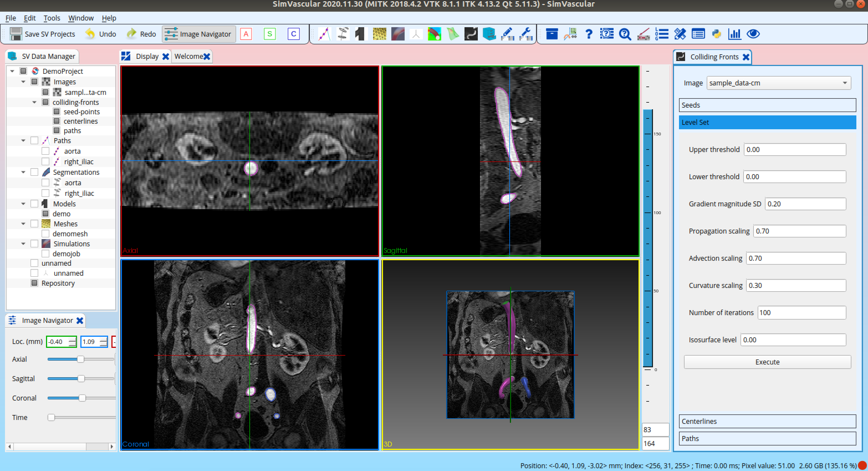
Task: Click the Execute button
Action: coord(767,362)
